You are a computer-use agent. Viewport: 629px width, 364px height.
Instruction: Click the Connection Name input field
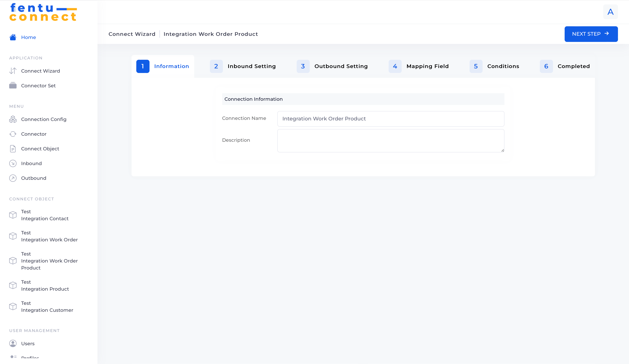pyautogui.click(x=391, y=118)
